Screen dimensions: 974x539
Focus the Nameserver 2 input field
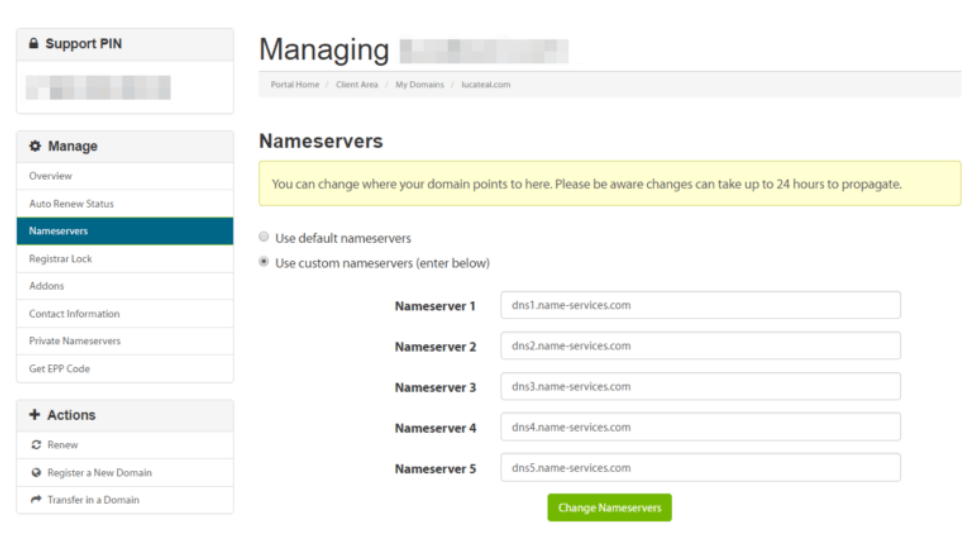pyautogui.click(x=701, y=346)
